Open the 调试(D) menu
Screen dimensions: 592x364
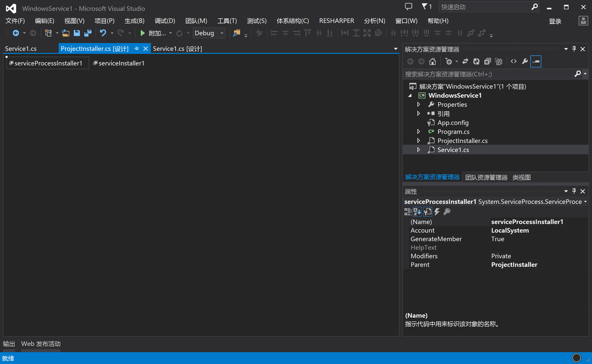pos(165,21)
